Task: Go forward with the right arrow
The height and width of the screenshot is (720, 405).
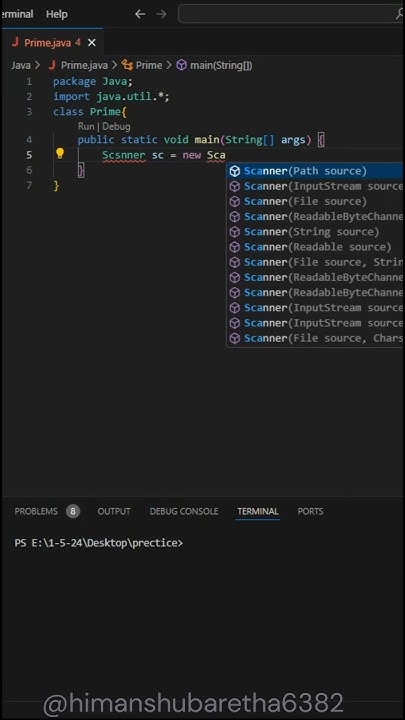Action: (x=161, y=14)
